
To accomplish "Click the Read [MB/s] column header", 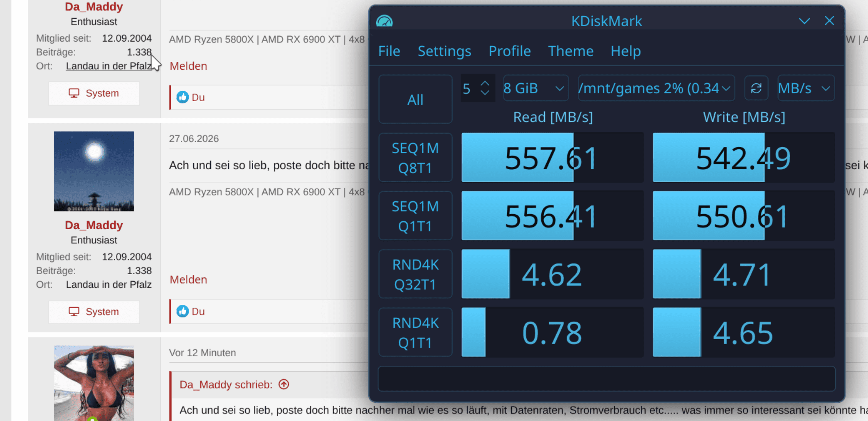I will [x=553, y=117].
